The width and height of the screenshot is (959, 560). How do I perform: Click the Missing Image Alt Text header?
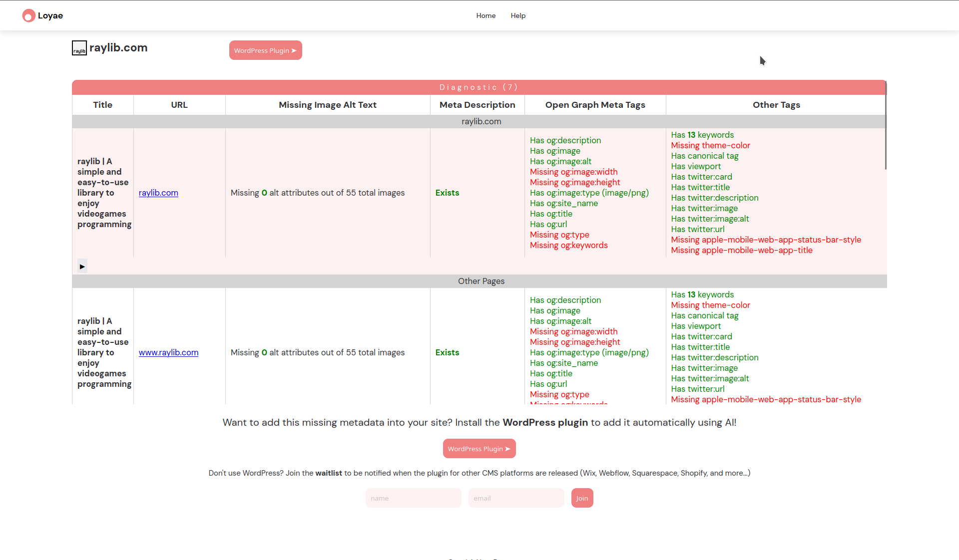[x=328, y=105]
